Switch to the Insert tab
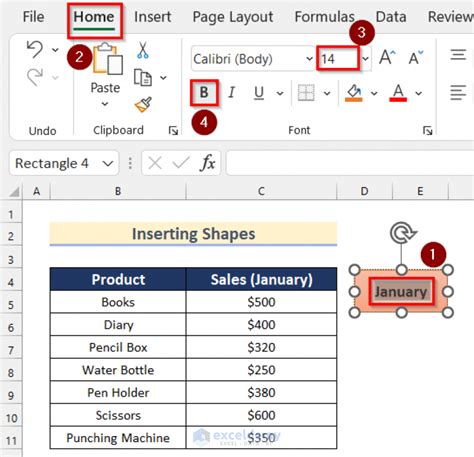 pyautogui.click(x=152, y=17)
